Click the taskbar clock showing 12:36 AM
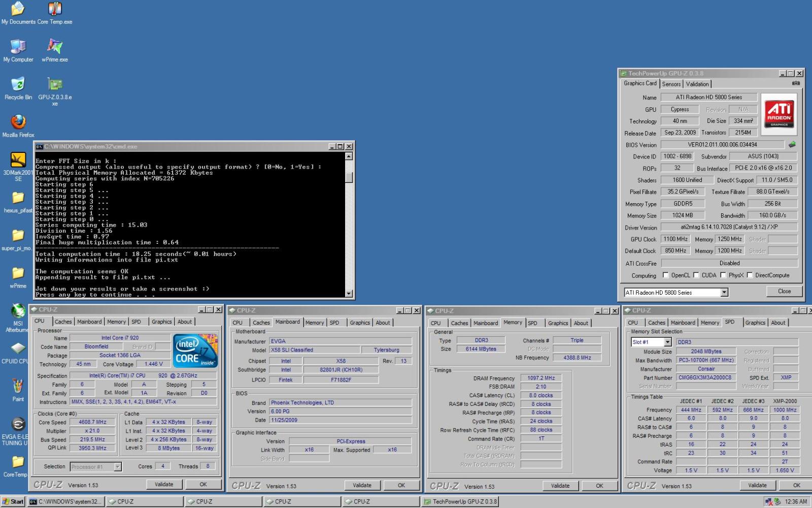812x508 pixels. pyautogui.click(x=796, y=502)
